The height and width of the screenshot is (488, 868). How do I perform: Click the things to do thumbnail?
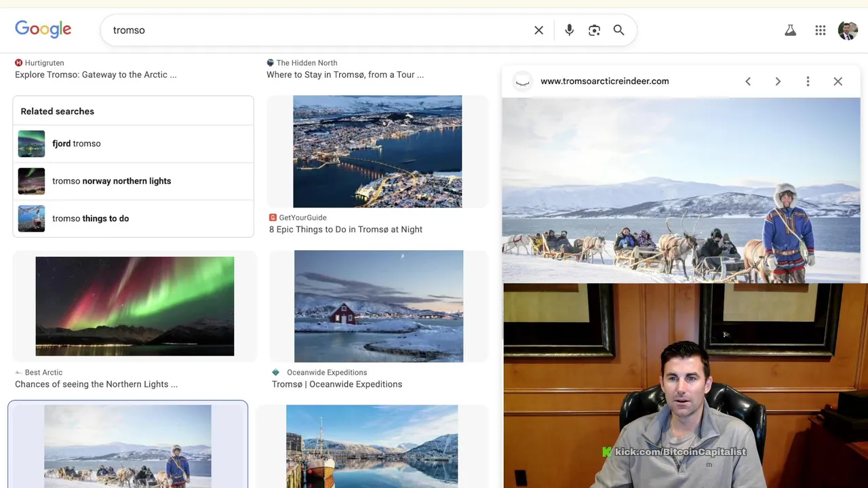31,218
